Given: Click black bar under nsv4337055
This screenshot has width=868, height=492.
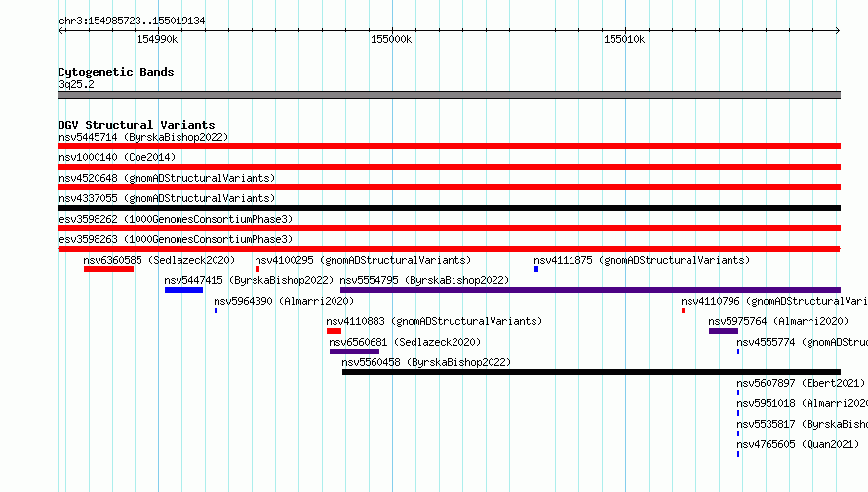Looking at the screenshot, I should 449,208.
